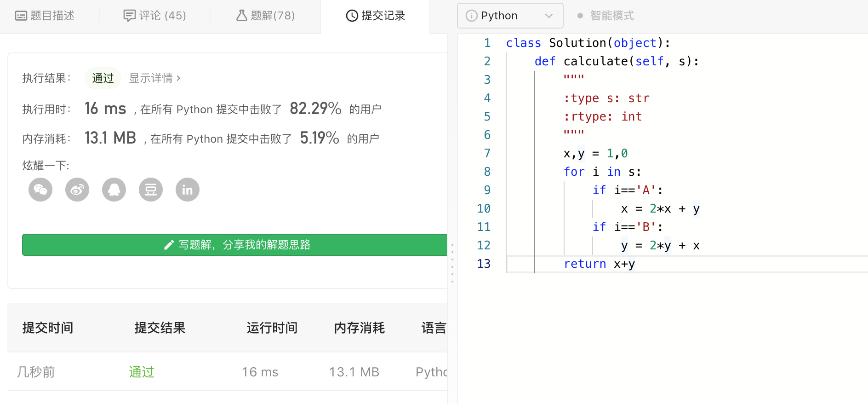
Task: Click the 82.29% runtime percentile value
Action: (315, 109)
